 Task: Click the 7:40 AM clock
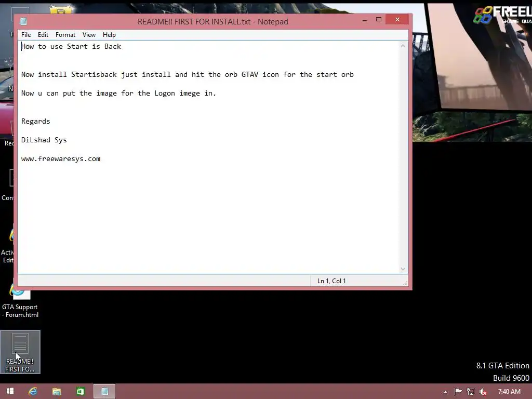509,392
